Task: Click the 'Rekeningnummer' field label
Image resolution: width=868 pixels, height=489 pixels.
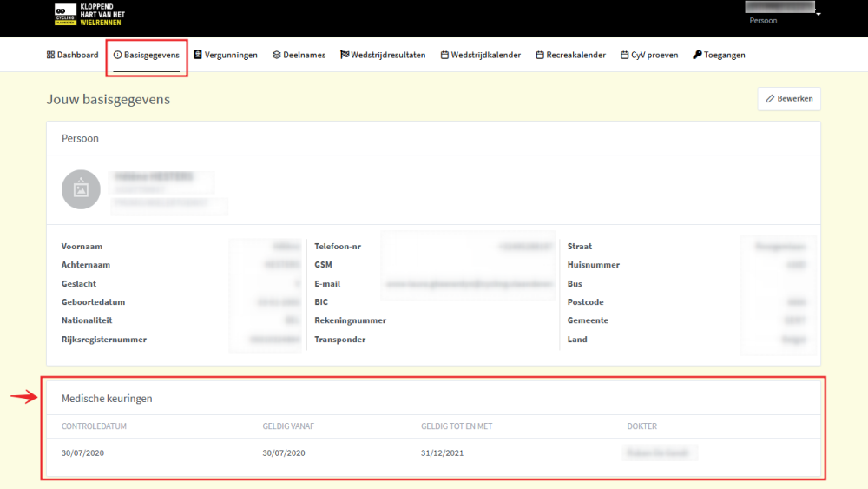Action: (x=351, y=320)
